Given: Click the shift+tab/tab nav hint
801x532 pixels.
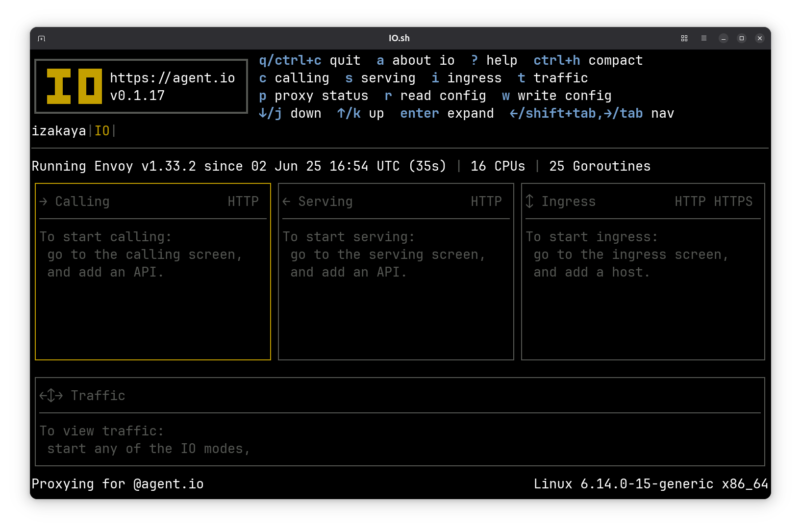Looking at the screenshot, I should (x=592, y=113).
